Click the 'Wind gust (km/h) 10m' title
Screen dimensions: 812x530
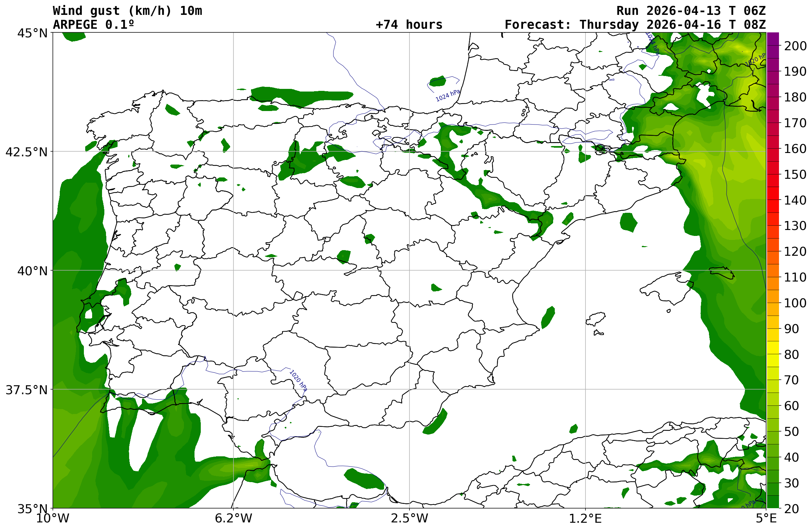[x=127, y=11]
